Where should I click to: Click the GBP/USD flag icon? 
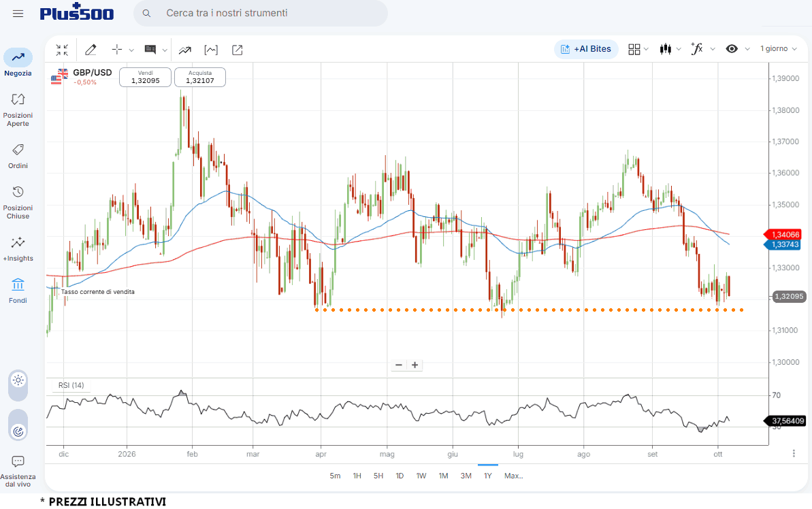pos(59,77)
